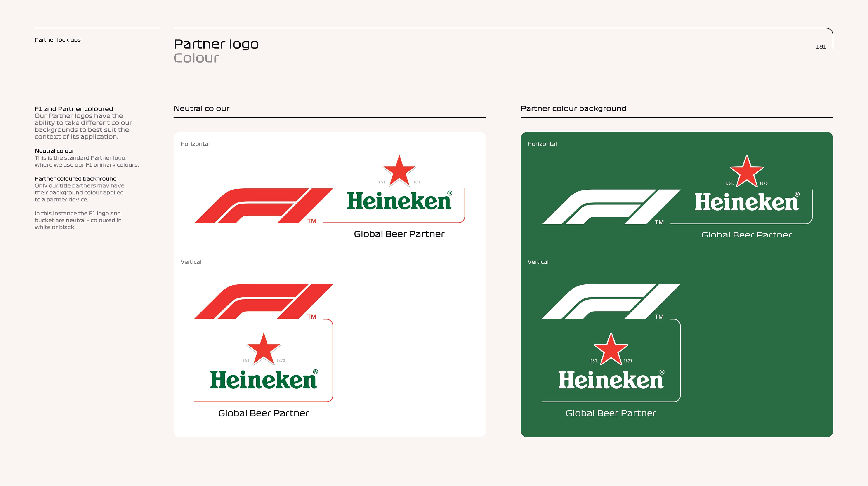The image size is (868, 486).
Task: Click the Horizontal label in green panel
Action: point(542,144)
